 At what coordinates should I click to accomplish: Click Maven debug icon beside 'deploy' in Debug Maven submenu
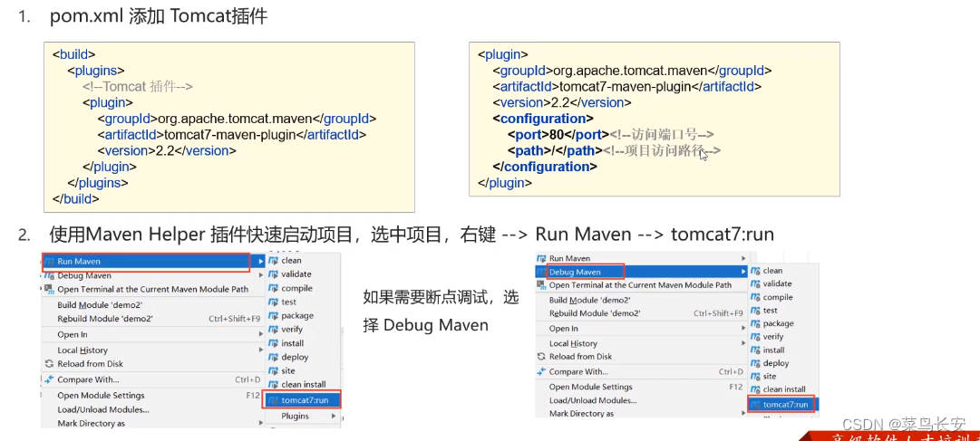[755, 363]
